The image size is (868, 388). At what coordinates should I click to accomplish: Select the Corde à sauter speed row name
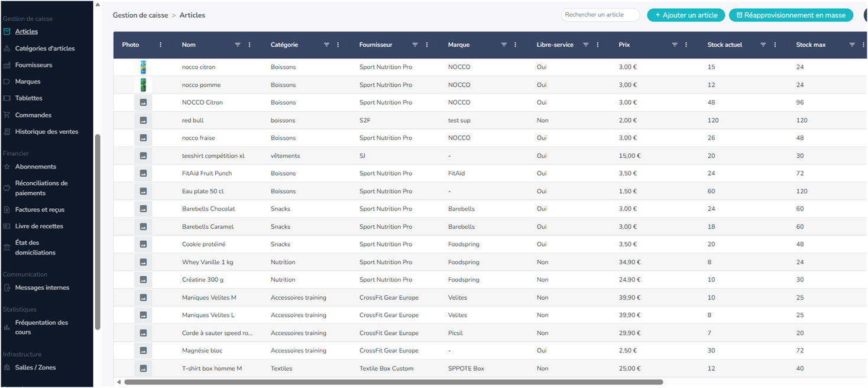(217, 333)
